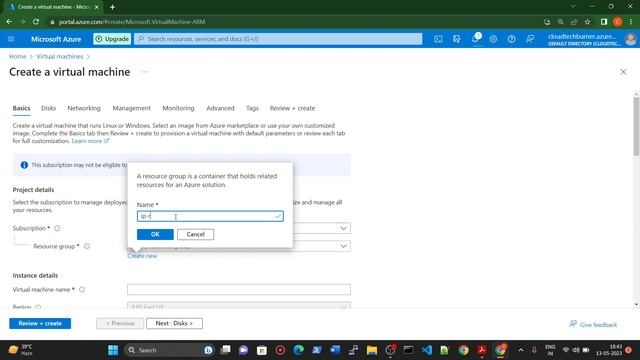Focus the resource group Name field
This screenshot has width=640, height=360.
(x=210, y=216)
